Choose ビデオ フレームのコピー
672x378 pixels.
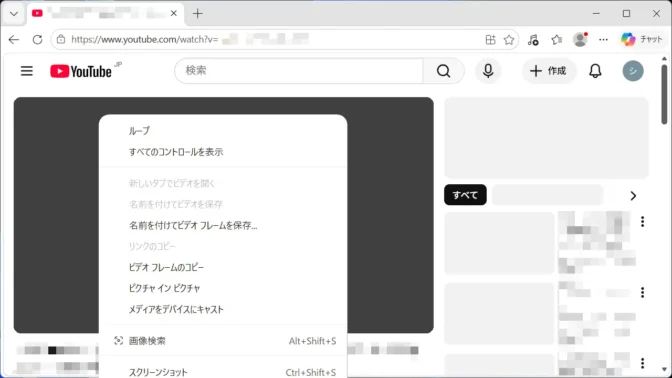pos(223,267)
